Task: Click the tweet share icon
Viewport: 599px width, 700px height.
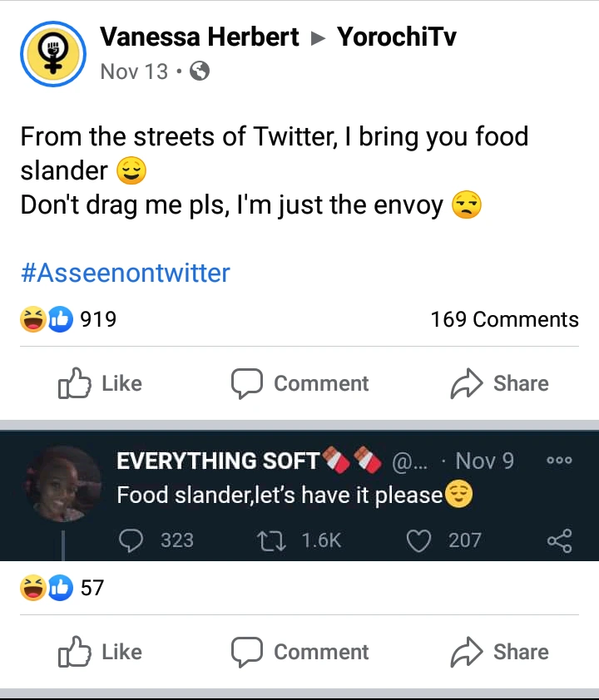Action: point(559,541)
